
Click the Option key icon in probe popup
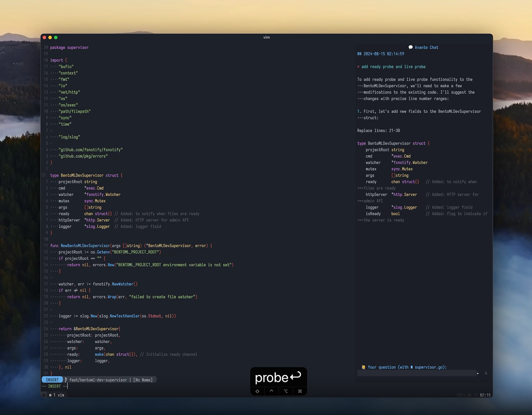click(x=286, y=391)
